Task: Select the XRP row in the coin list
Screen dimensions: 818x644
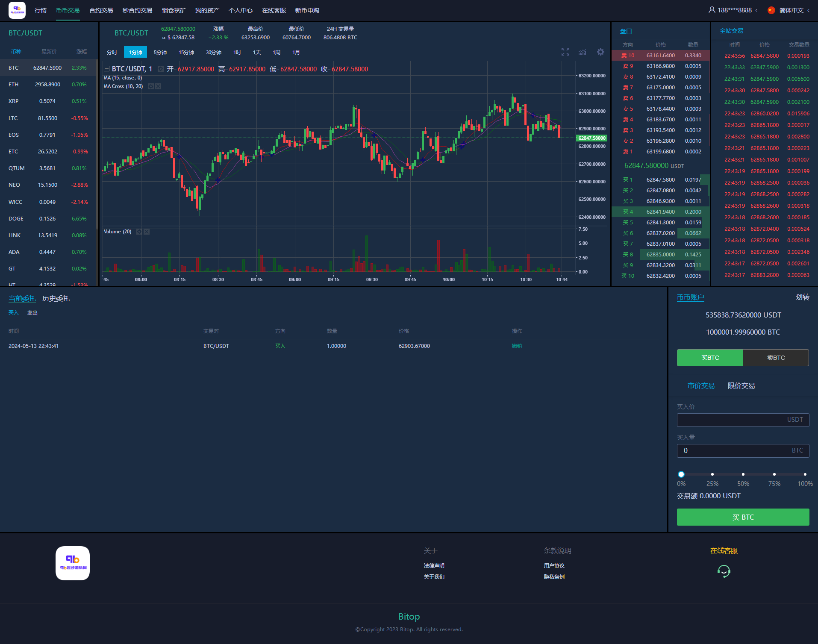Action: coord(49,101)
